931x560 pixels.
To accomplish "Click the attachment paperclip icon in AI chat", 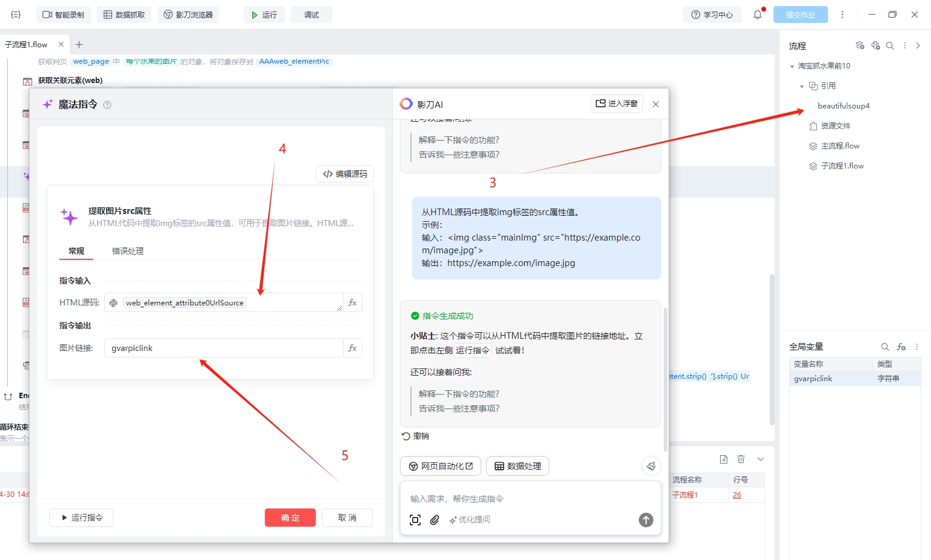I will pyautogui.click(x=435, y=520).
